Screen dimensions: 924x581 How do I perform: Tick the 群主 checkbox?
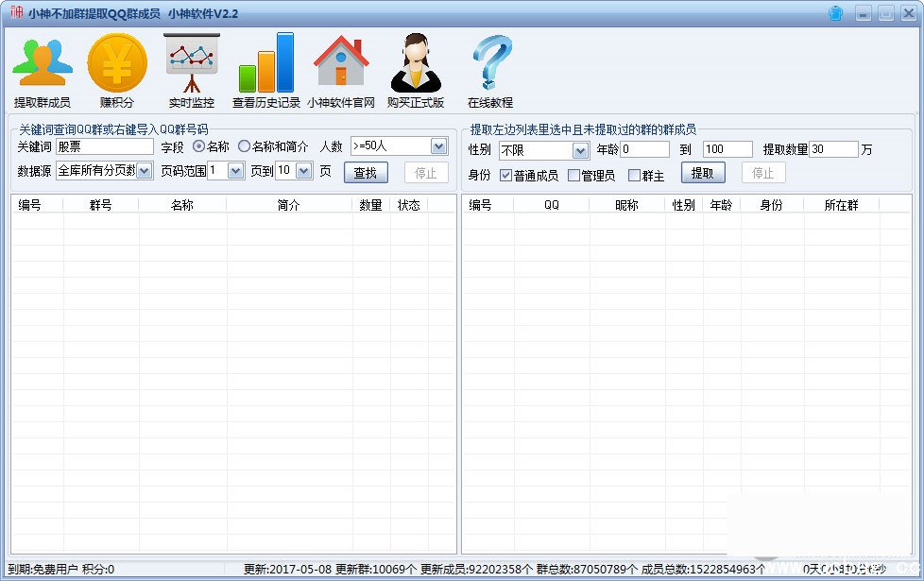pos(634,175)
